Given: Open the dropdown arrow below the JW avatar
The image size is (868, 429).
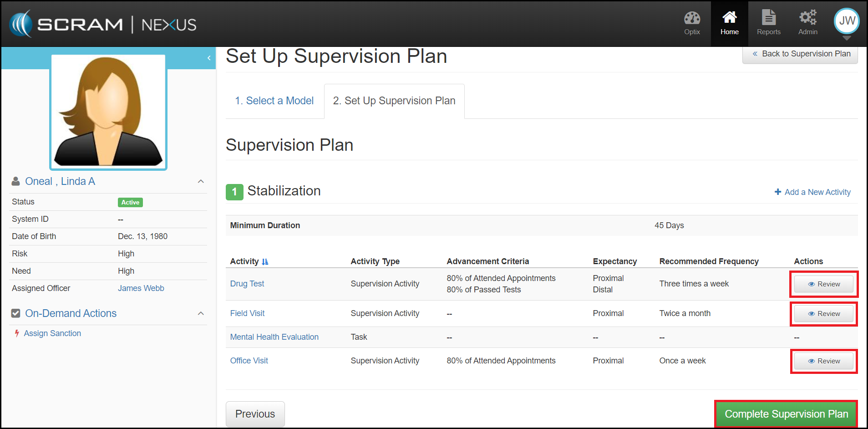Looking at the screenshot, I should click(847, 39).
